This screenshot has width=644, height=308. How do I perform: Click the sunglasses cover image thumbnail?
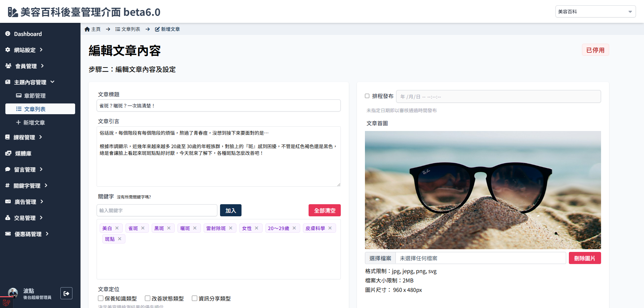click(483, 190)
